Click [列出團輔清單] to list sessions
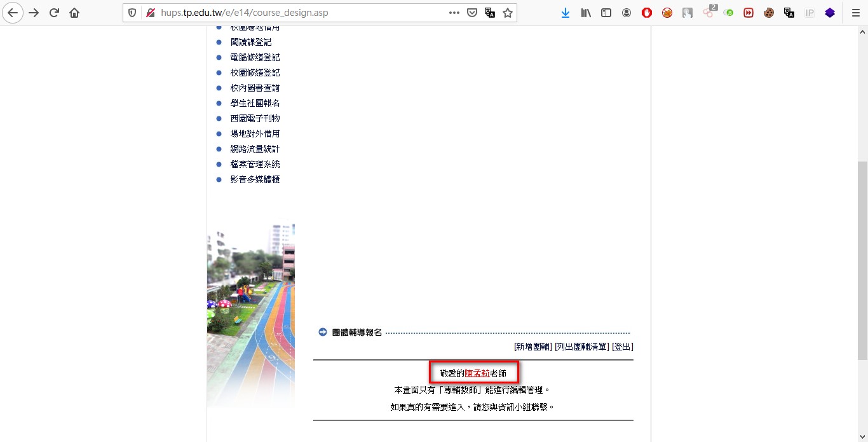 point(581,347)
